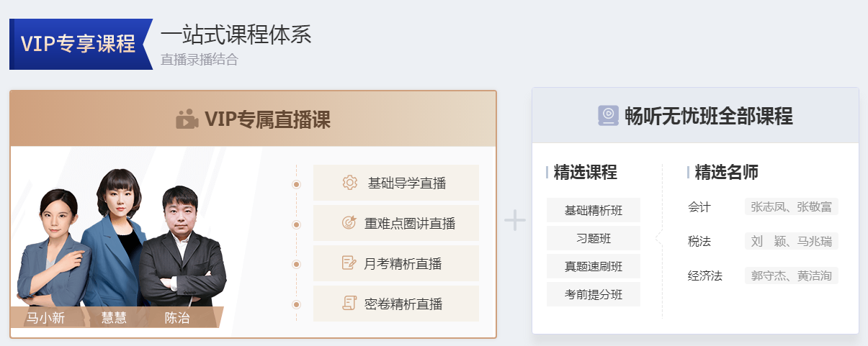This screenshot has width=868, height=346.
Task: Click the plus sign between the two panels
Action: (514, 220)
